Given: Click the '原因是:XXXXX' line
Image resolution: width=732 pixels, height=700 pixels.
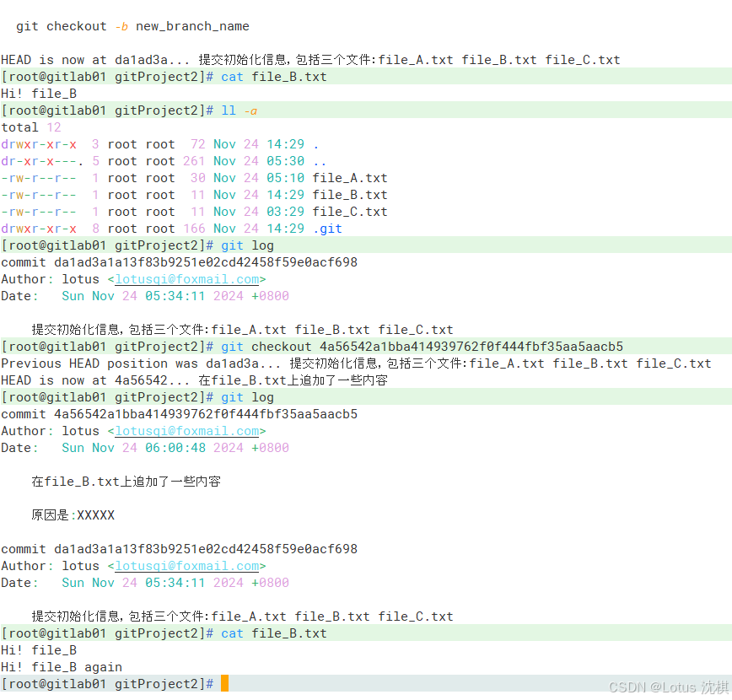Looking at the screenshot, I should (x=73, y=515).
